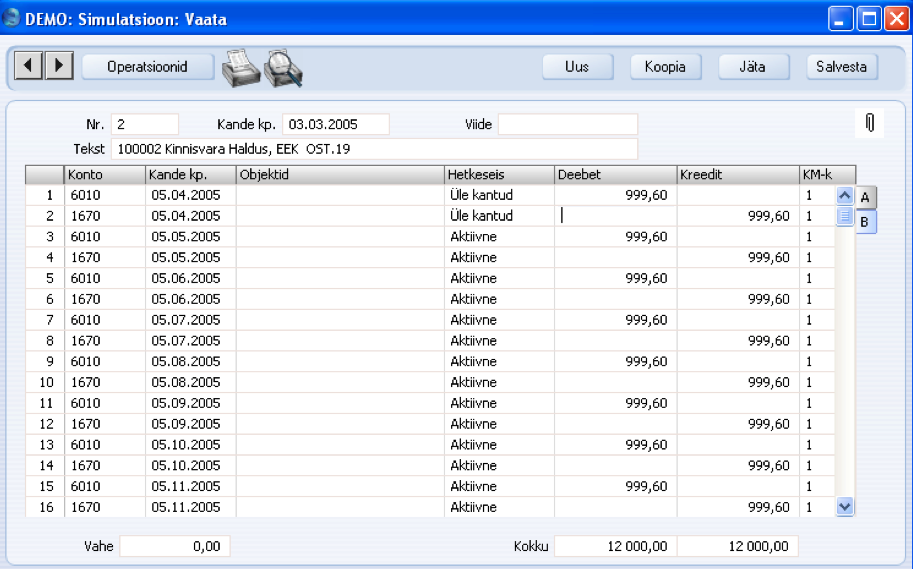
Task: Click the previous record arrow button
Action: pyautogui.click(x=29, y=66)
